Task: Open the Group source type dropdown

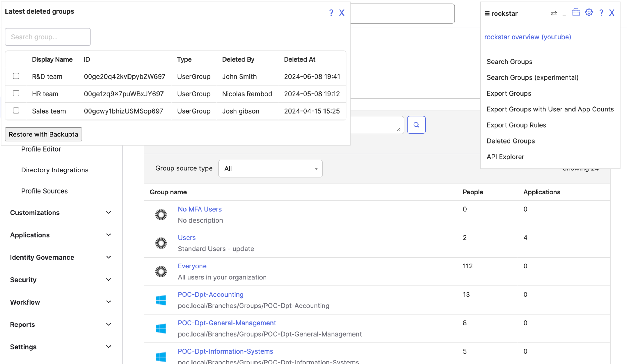Action: click(270, 169)
